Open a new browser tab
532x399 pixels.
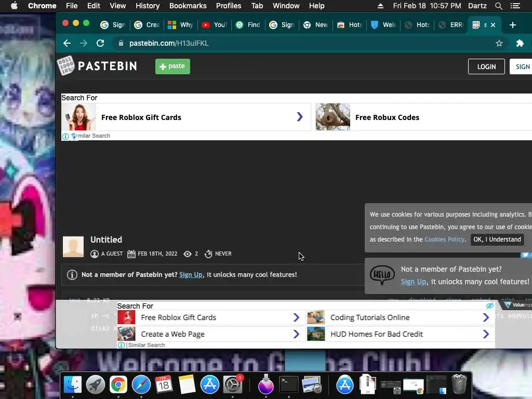tap(513, 25)
